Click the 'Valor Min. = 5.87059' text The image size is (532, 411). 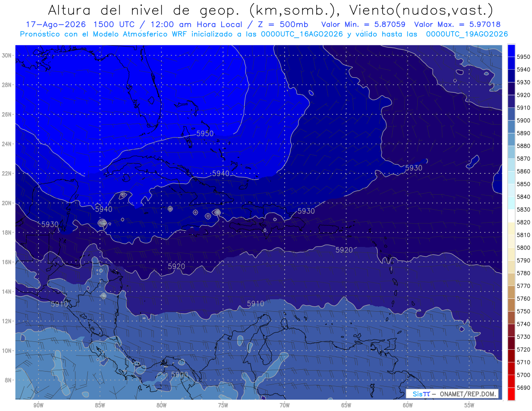pyautogui.click(x=363, y=24)
